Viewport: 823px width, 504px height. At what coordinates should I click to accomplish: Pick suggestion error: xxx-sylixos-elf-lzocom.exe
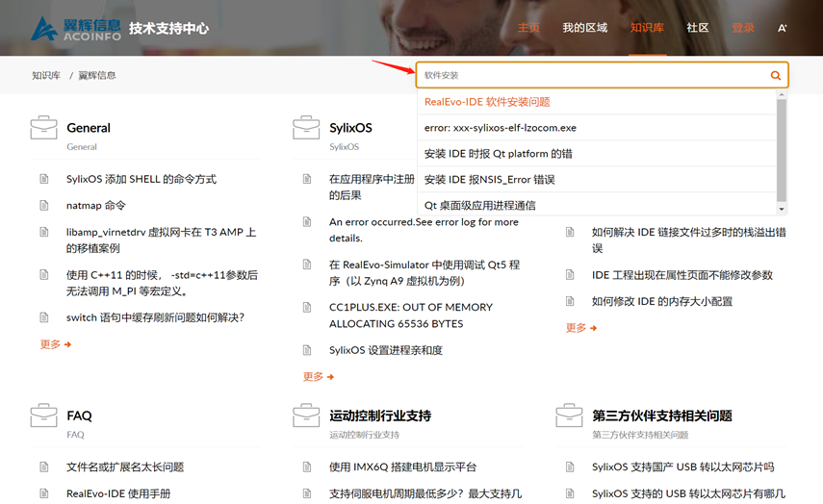tap(500, 128)
